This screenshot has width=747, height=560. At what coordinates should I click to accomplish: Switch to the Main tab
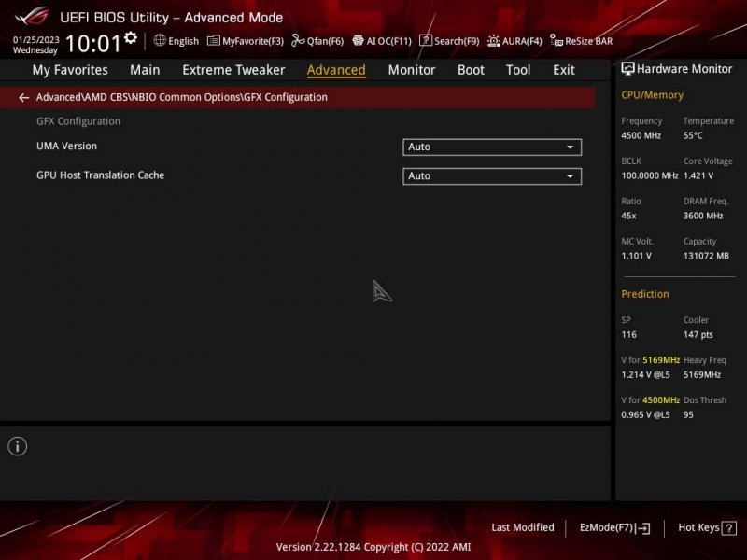pos(145,70)
